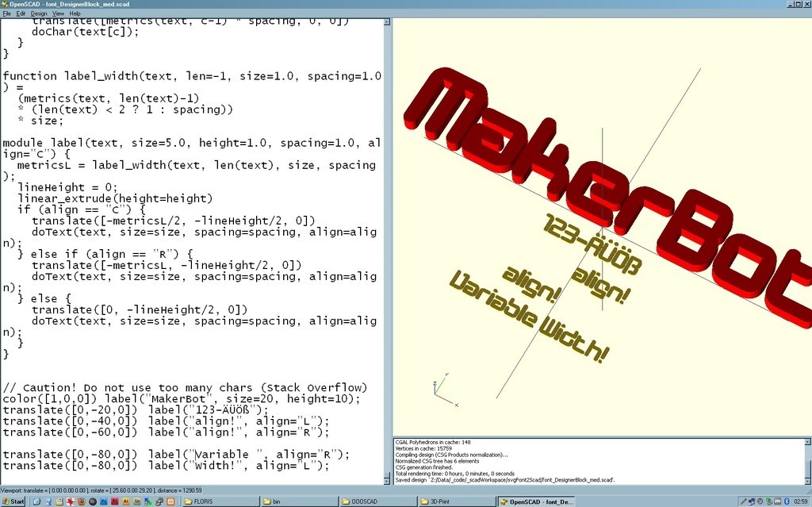Click quick launch icon after Internet Explorer

click(48, 501)
